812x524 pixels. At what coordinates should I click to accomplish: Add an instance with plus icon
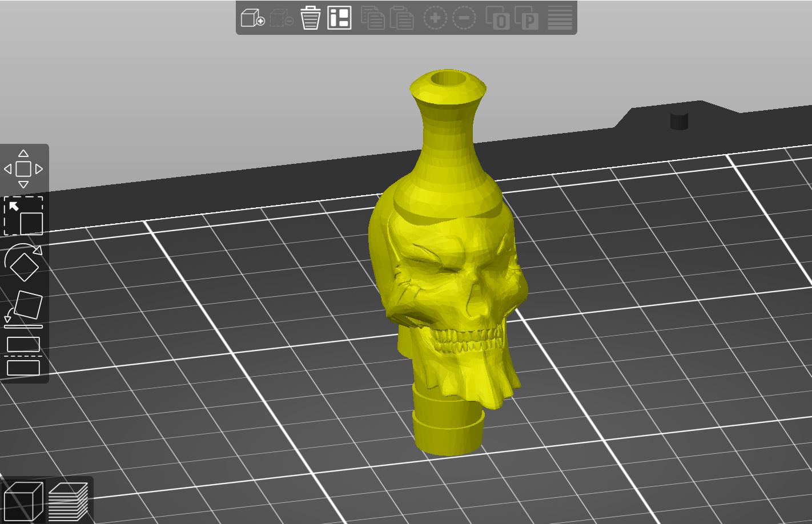coord(435,18)
